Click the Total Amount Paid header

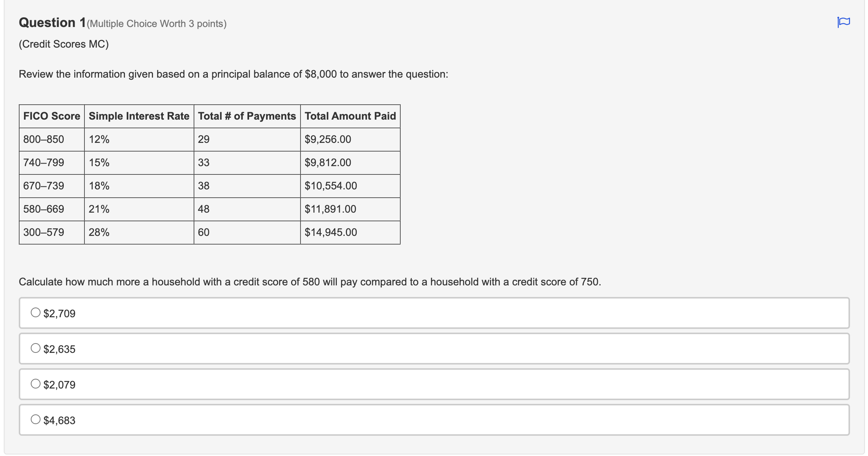pos(350,116)
